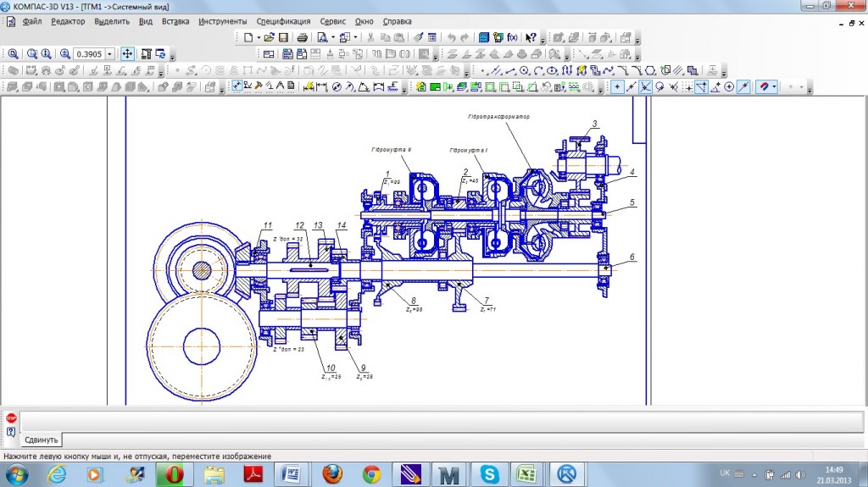This screenshot has width=868, height=487.
Task: Select the Line segment tool
Action: pyautogui.click(x=510, y=71)
